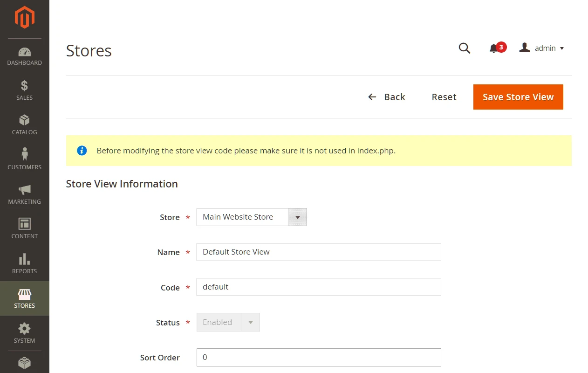Click the Magento logo icon
This screenshot has height=373, width=588.
click(24, 18)
